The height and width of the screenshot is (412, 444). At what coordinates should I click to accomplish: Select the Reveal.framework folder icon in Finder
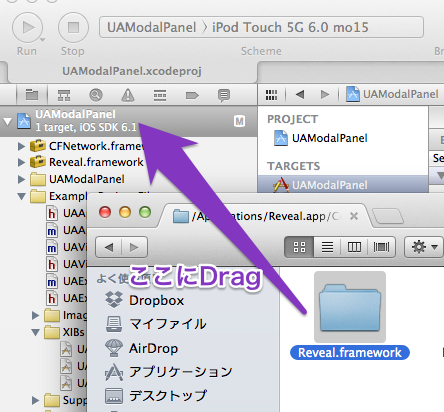pyautogui.click(x=350, y=307)
